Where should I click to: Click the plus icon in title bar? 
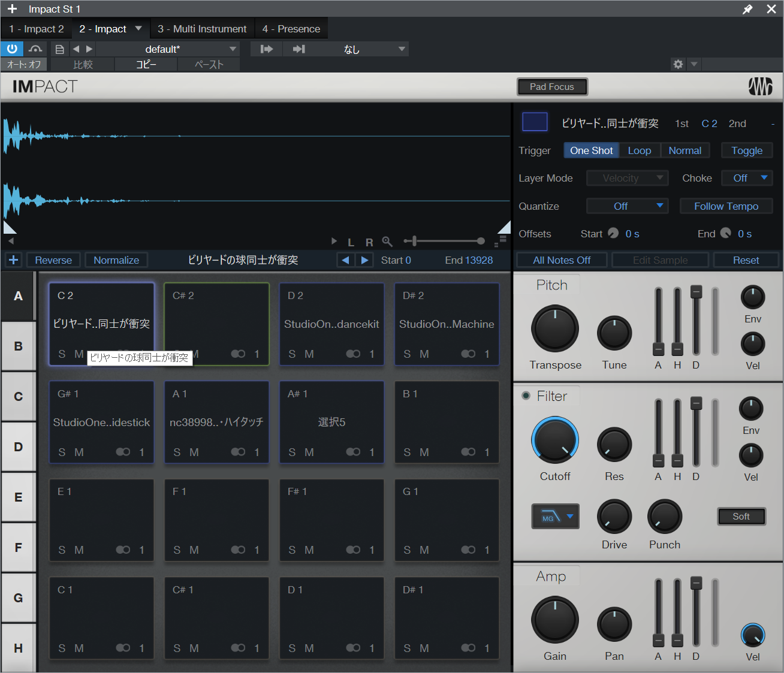(x=12, y=9)
